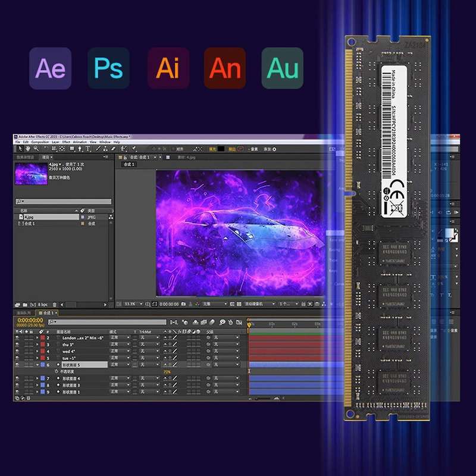Open blending mode dropdown for 'London' layer

(x=120, y=337)
